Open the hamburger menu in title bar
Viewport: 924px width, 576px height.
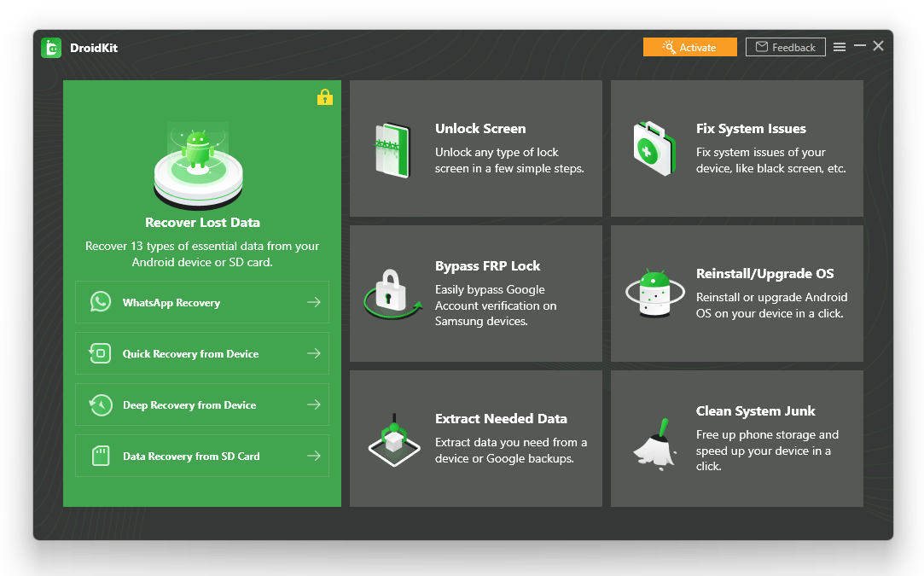point(840,47)
